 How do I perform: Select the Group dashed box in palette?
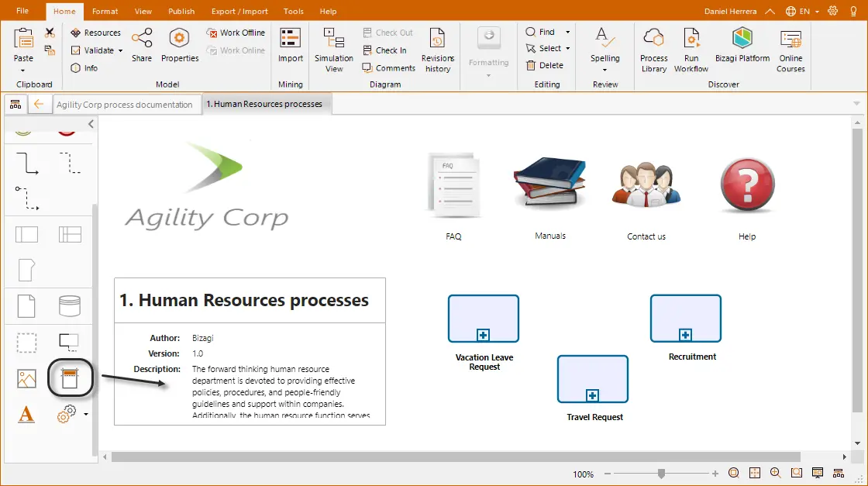tap(26, 343)
